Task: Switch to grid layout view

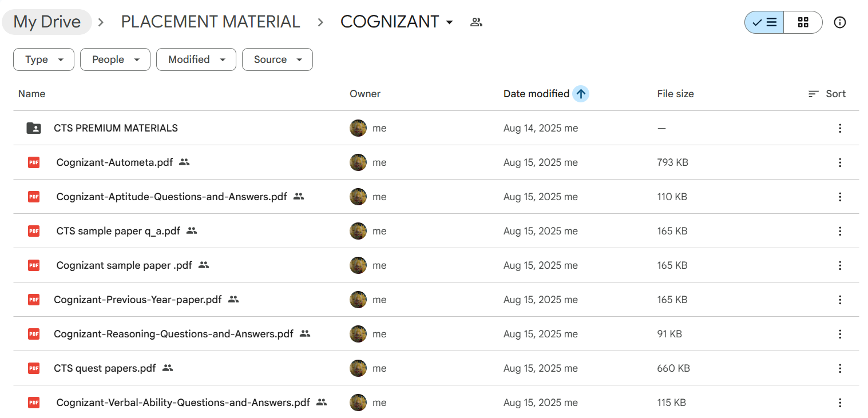Action: 803,22
